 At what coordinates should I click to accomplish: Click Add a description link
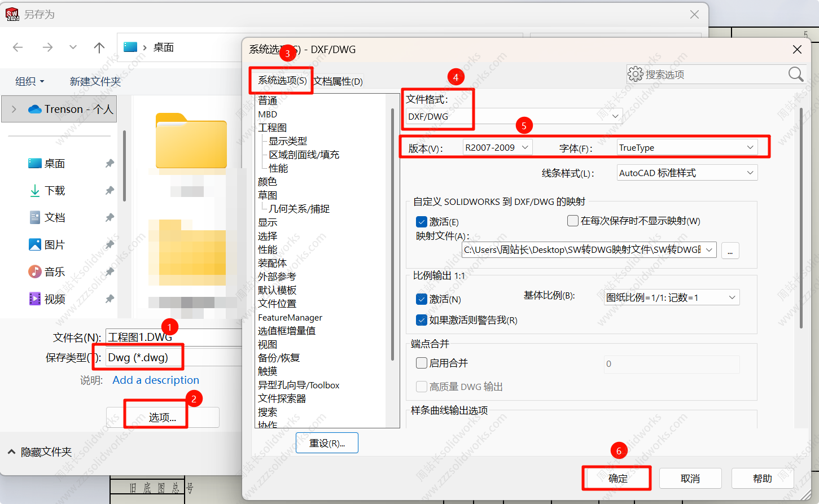coord(156,380)
